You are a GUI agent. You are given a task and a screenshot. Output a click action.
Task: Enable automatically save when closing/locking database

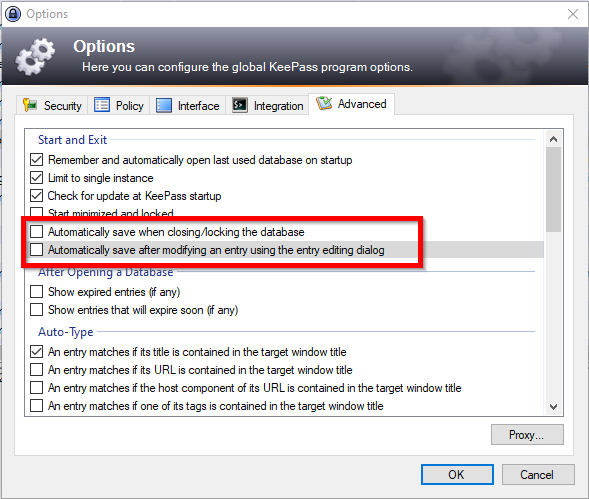(x=36, y=232)
